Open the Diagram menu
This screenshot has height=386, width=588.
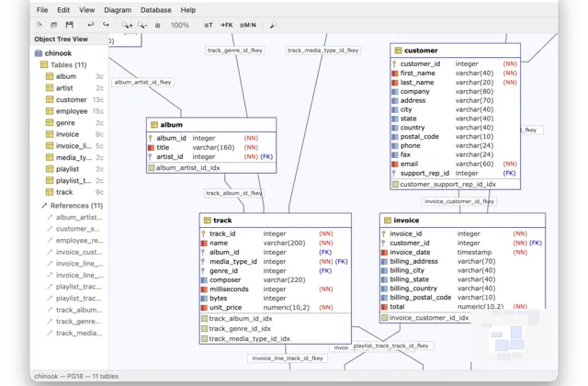coord(118,10)
